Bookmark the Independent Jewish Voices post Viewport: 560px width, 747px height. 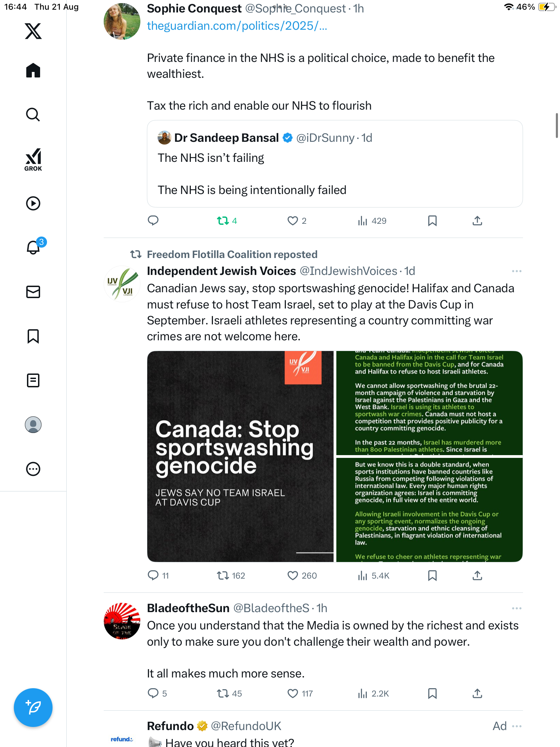point(432,575)
